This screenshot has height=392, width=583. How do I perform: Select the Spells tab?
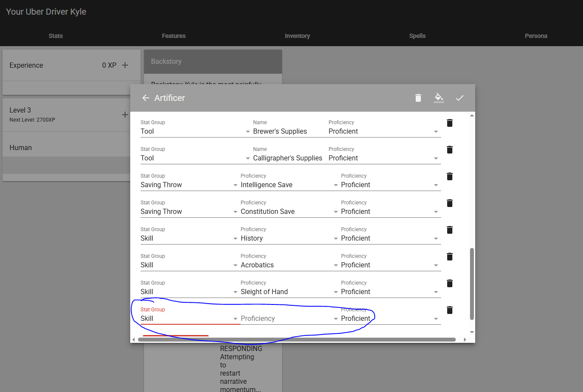coord(417,36)
